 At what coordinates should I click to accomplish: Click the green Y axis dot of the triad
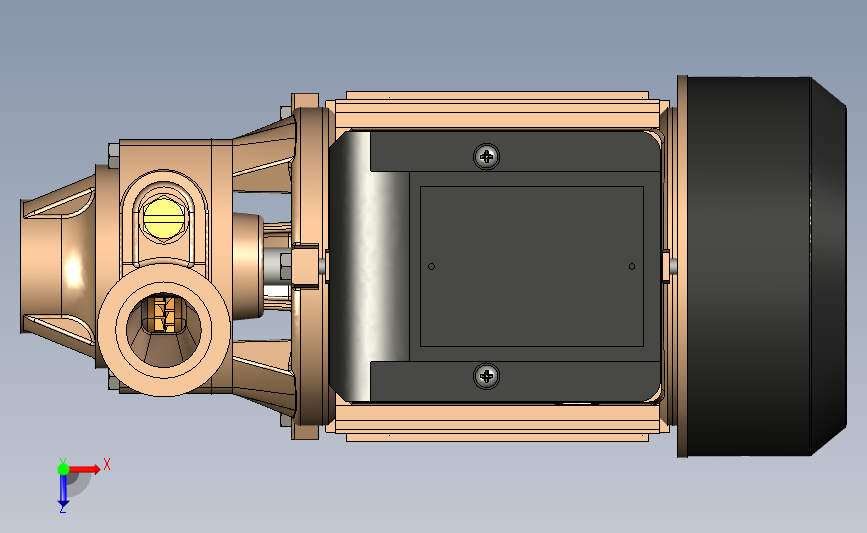(x=63, y=469)
